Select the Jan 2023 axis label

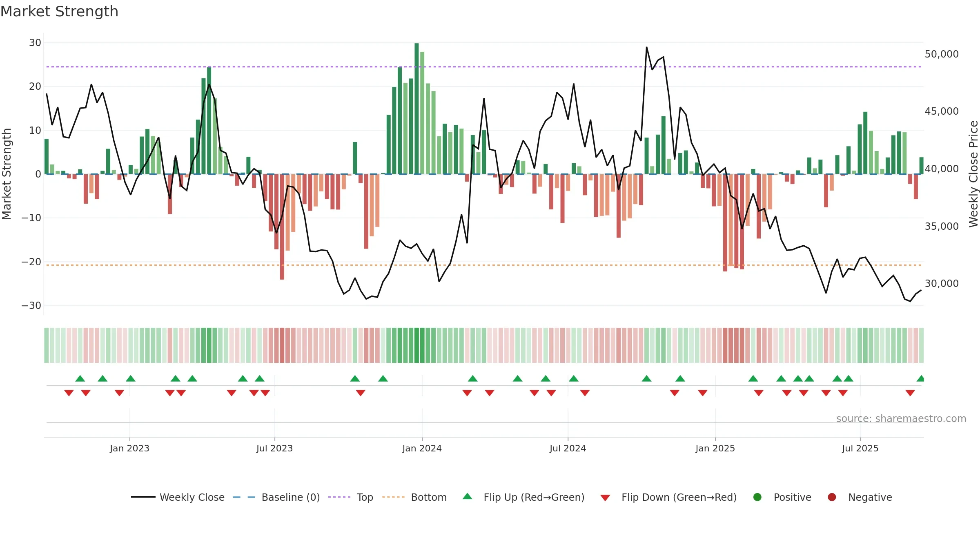(x=129, y=448)
